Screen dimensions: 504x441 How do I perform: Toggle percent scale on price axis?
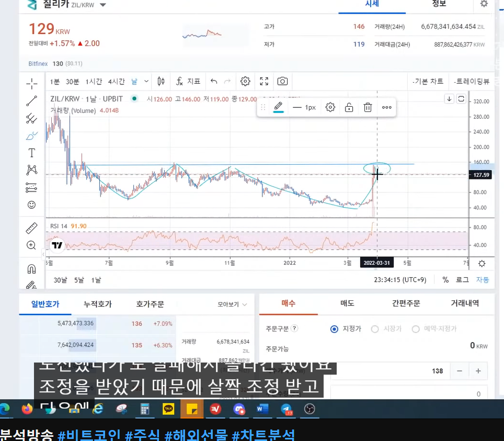pyautogui.click(x=445, y=280)
